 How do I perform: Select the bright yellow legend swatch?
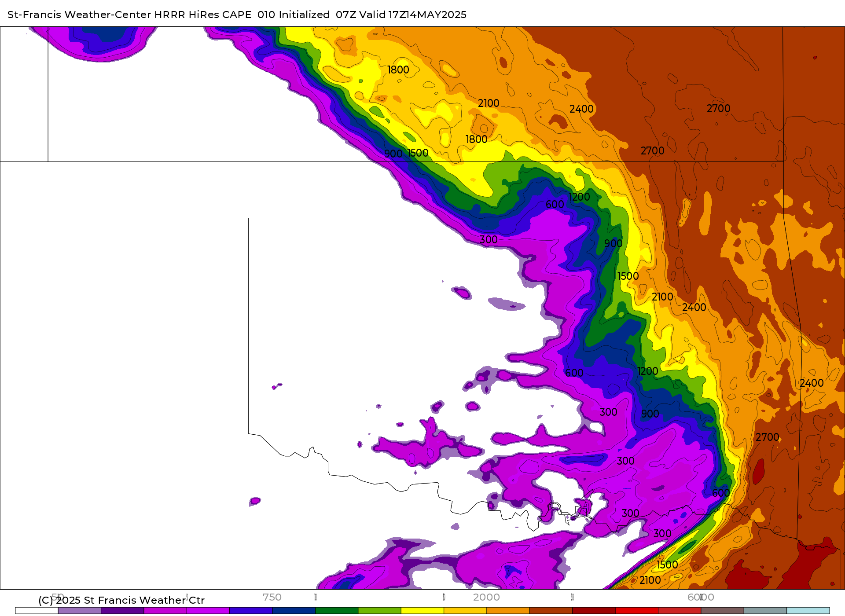422,610
